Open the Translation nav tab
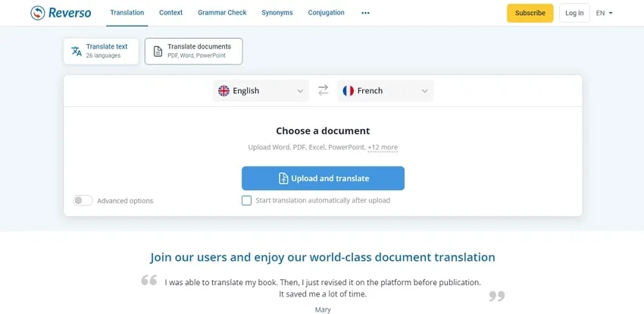This screenshot has height=314, width=644. (x=127, y=13)
